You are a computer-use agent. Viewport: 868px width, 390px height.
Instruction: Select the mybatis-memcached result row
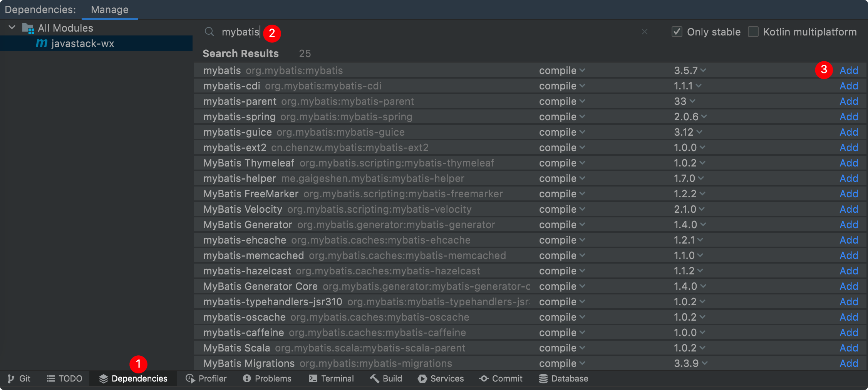tap(530, 256)
